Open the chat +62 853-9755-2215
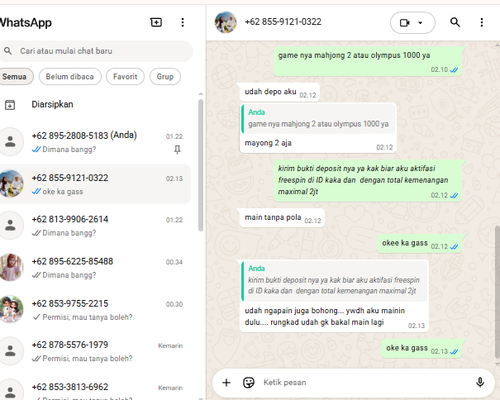 pyautogui.click(x=95, y=310)
